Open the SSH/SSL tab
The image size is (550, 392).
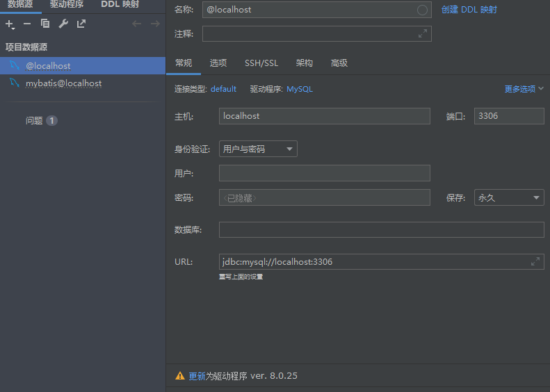click(261, 63)
